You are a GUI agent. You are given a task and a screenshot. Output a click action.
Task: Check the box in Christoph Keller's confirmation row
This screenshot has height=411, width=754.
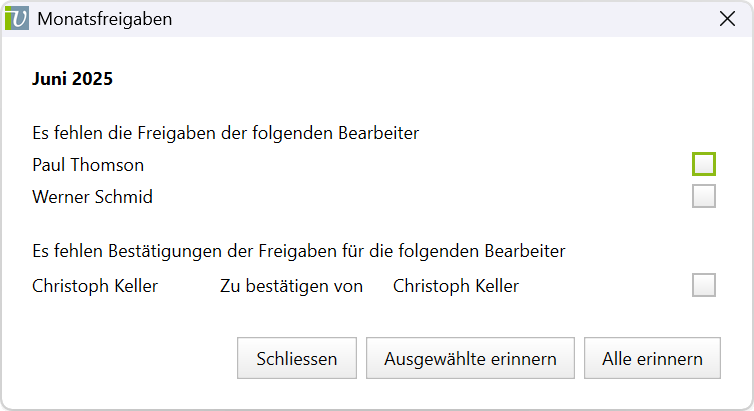pyautogui.click(x=704, y=286)
